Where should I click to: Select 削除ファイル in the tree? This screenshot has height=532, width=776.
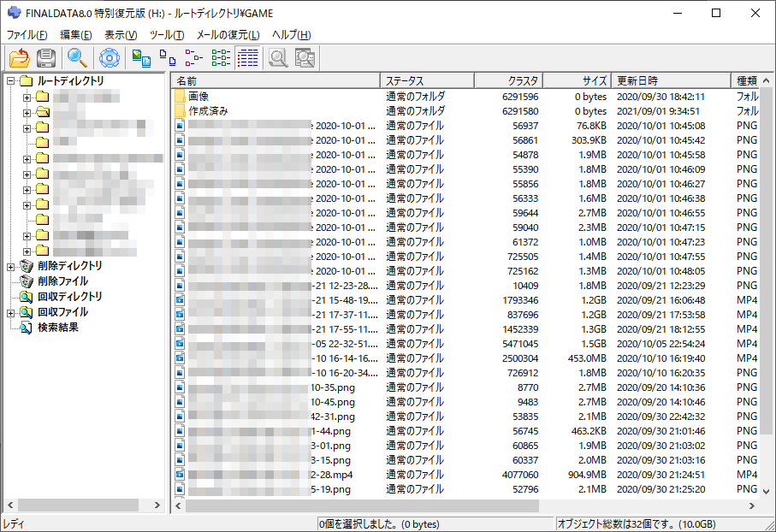tap(62, 281)
